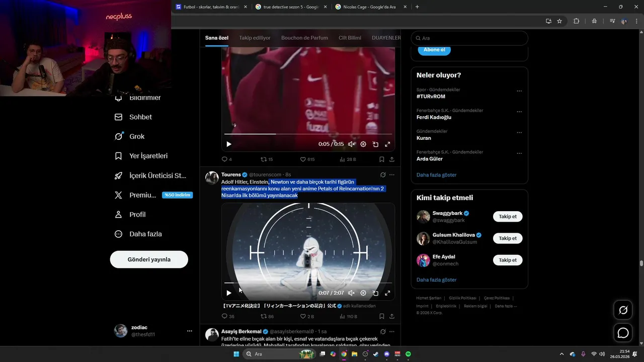
Task: Play the top football video
Action: coord(229,144)
